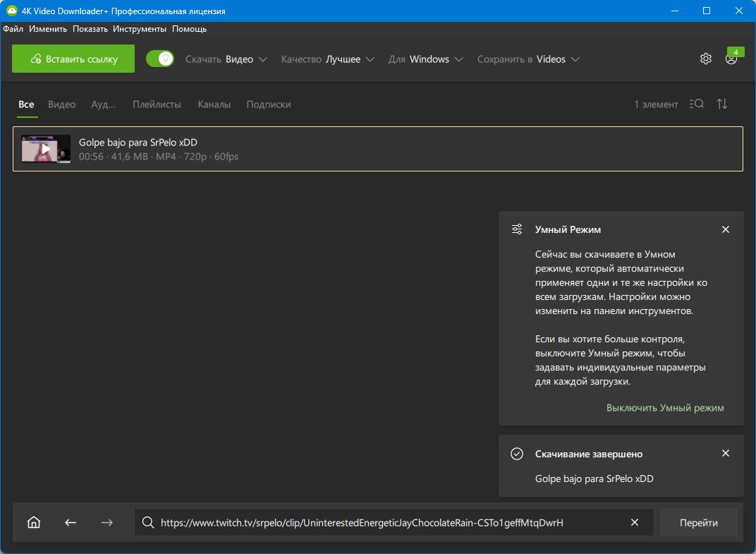Switch to the Видео tab
The height and width of the screenshot is (554, 756).
click(62, 104)
